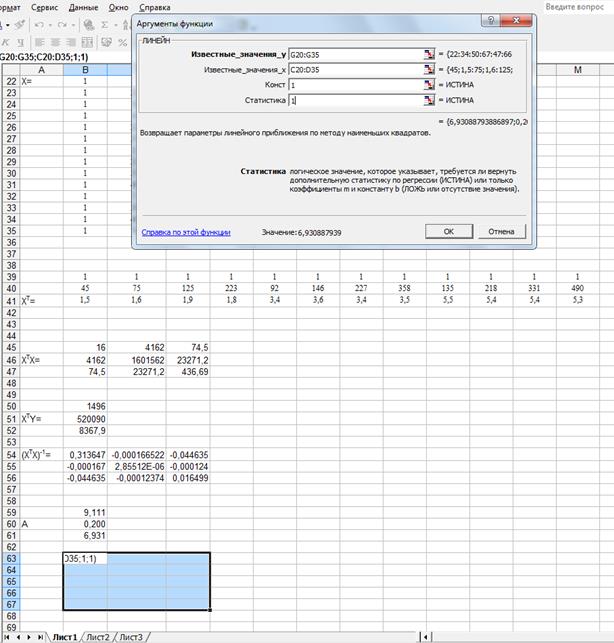This screenshot has height=643, width=614.
Task: Click Align Left icon
Action: [x=40, y=42]
